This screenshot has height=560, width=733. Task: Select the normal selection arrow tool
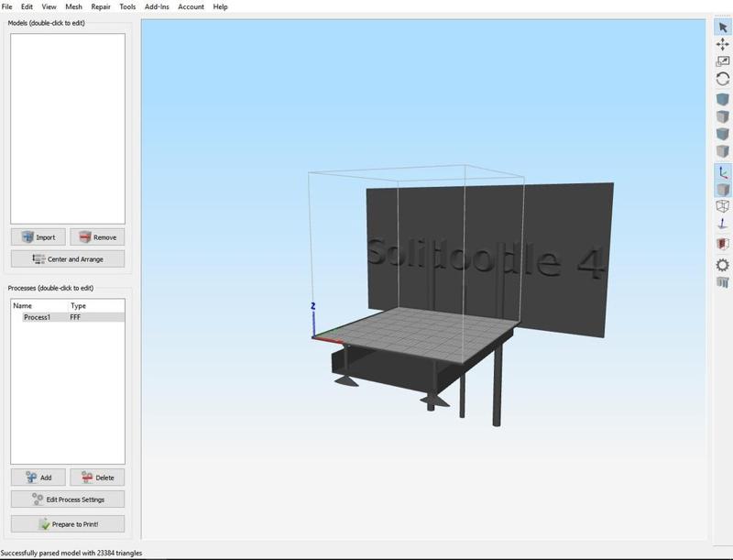point(723,27)
